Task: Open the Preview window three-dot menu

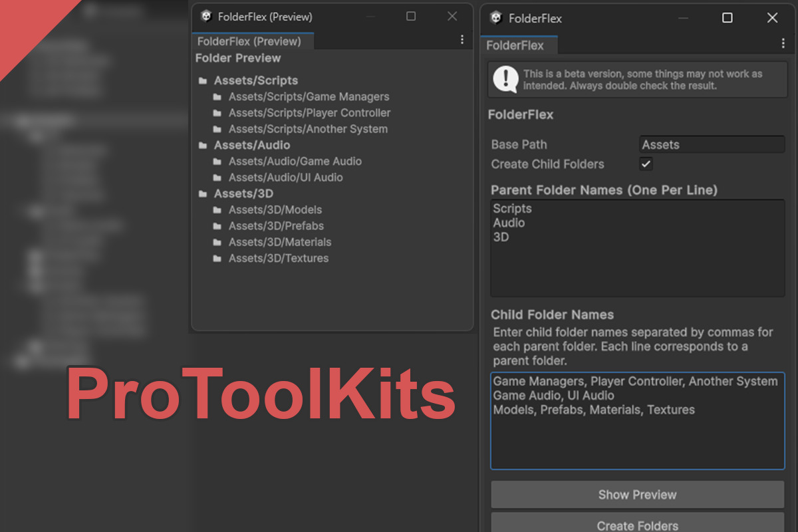Action: click(x=462, y=40)
